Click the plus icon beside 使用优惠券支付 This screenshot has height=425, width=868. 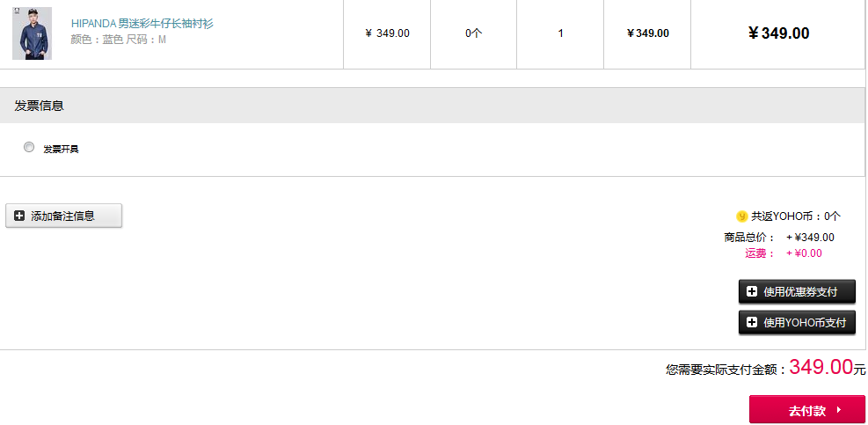tap(752, 292)
